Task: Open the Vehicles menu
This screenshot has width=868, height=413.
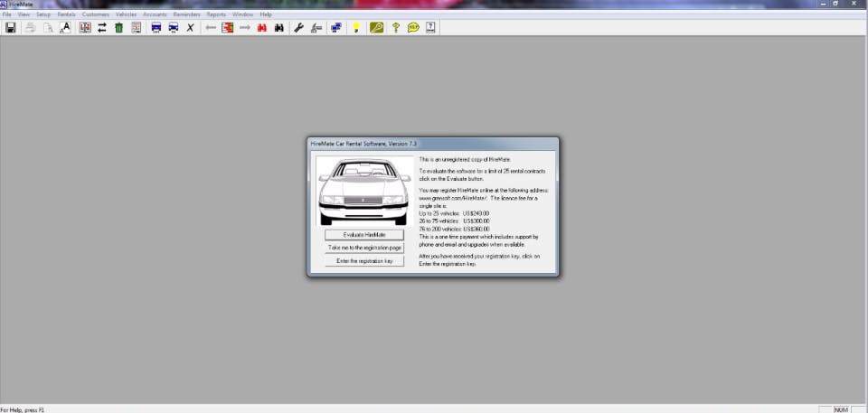Action: pyautogui.click(x=127, y=14)
